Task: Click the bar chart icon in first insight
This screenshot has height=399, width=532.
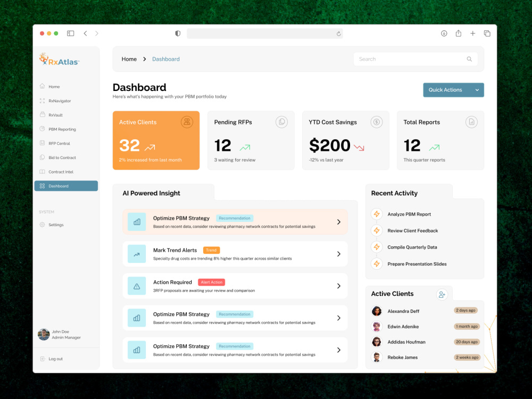Action: (x=137, y=222)
